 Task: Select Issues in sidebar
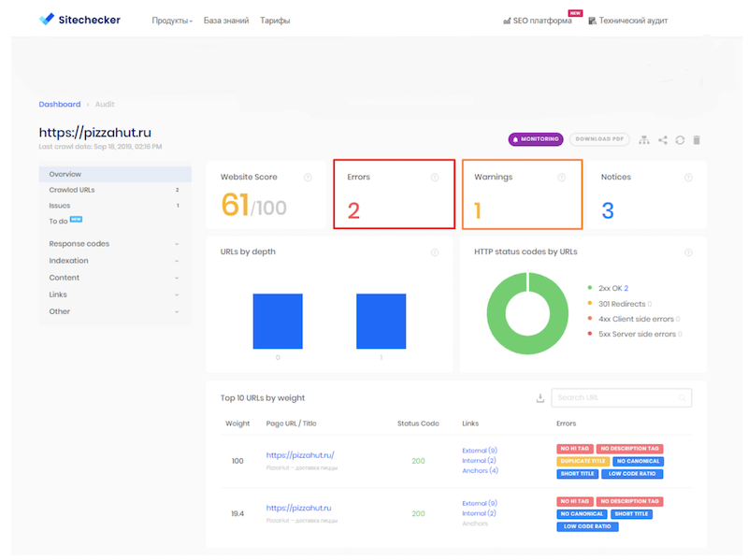pos(115,206)
